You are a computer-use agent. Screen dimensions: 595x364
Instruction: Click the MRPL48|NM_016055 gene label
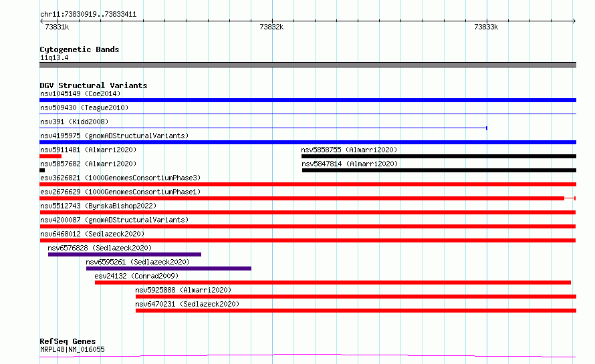(x=72, y=349)
